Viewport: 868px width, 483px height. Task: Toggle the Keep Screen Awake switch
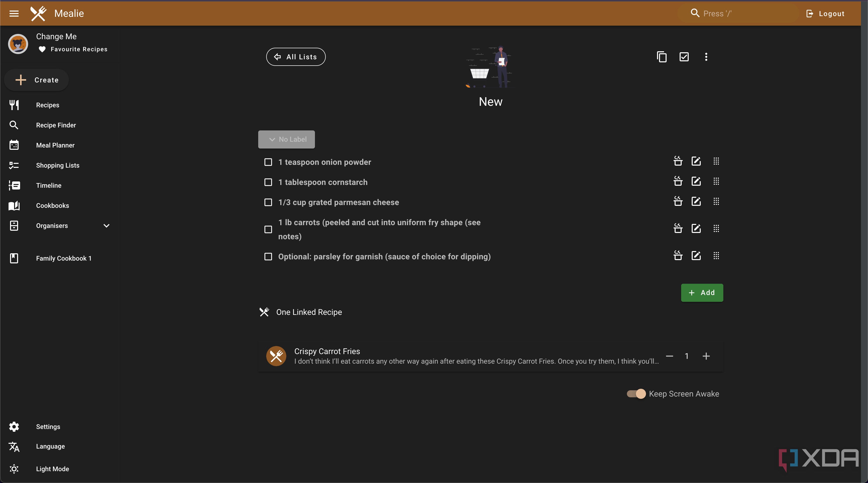click(636, 394)
